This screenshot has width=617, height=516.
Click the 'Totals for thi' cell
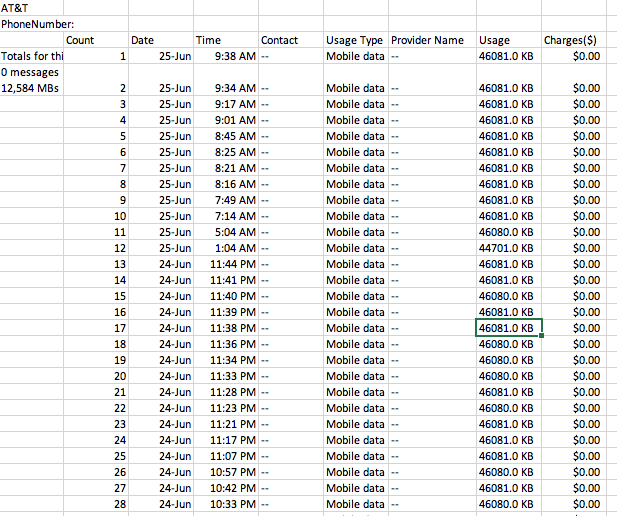click(31, 56)
